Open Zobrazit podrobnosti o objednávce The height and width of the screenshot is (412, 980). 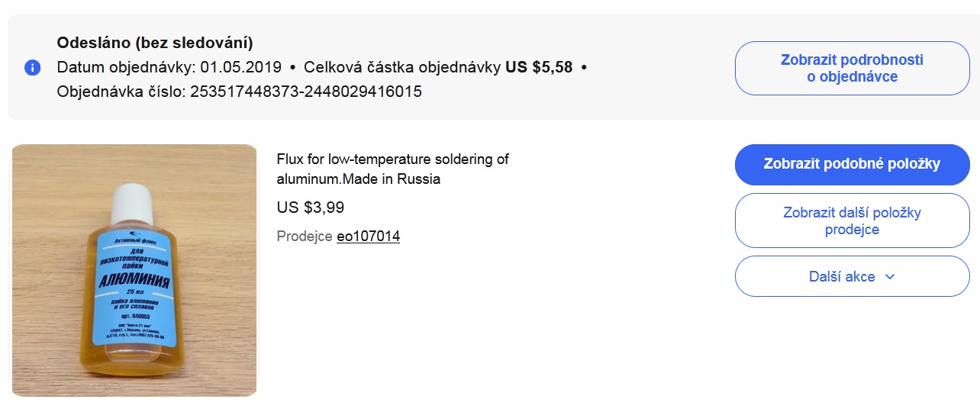(852, 68)
